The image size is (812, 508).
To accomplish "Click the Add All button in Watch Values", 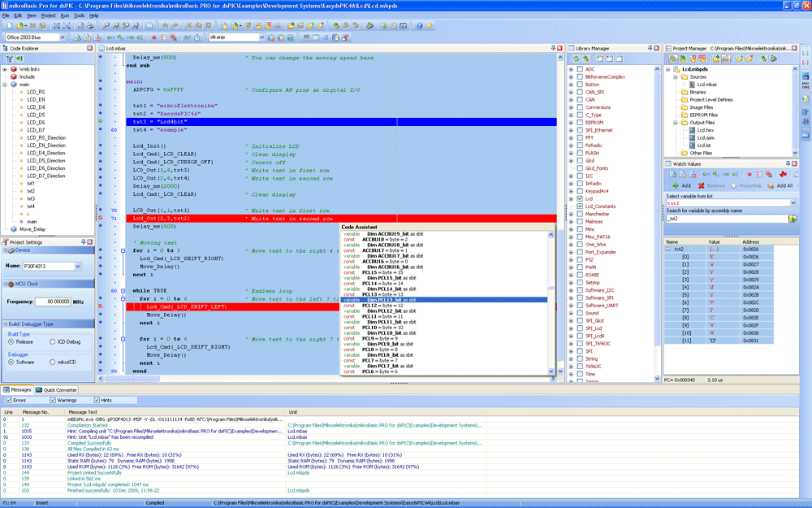I will point(780,185).
